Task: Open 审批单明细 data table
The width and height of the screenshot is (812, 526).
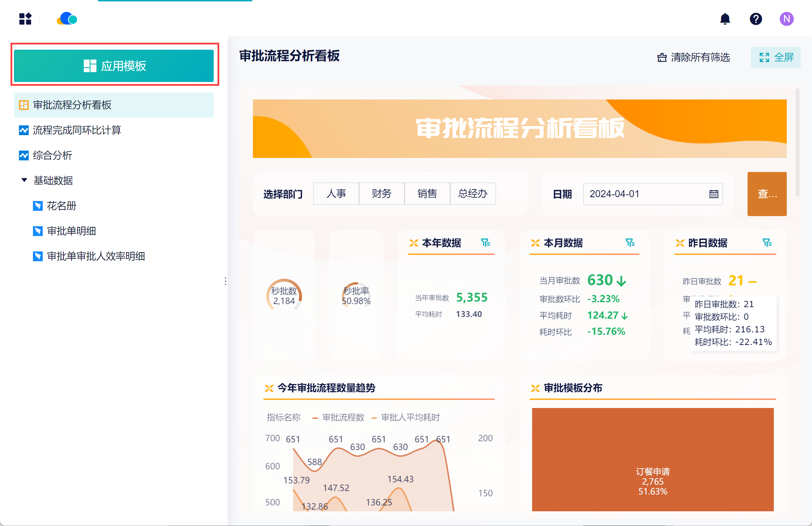Action: [71, 231]
